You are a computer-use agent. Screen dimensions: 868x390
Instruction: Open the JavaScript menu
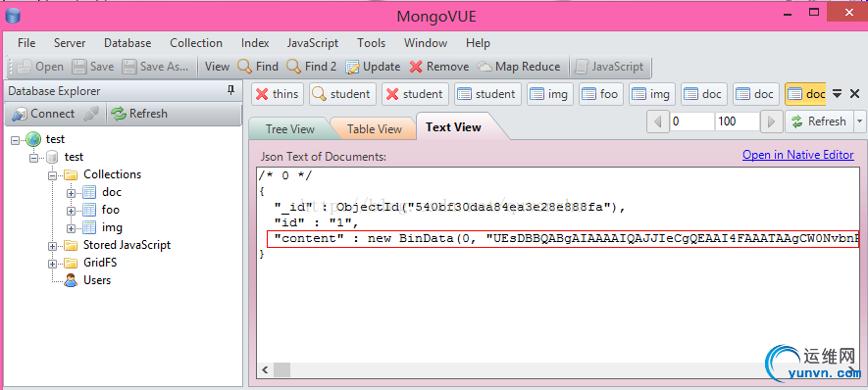point(313,42)
